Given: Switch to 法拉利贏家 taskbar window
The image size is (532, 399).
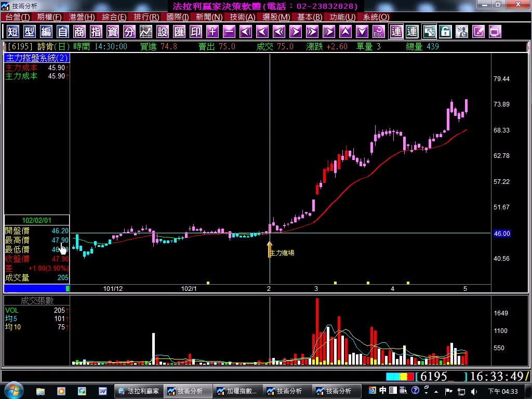Looking at the screenshot, I should click(138, 391).
